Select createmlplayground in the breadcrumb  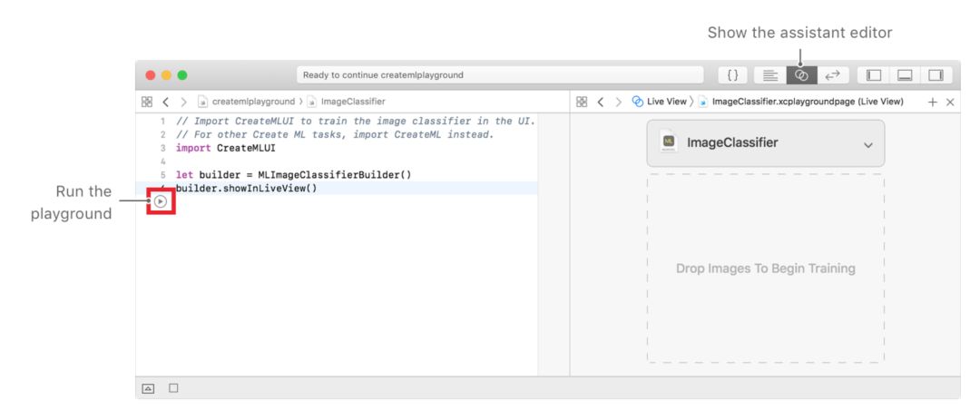[252, 102]
